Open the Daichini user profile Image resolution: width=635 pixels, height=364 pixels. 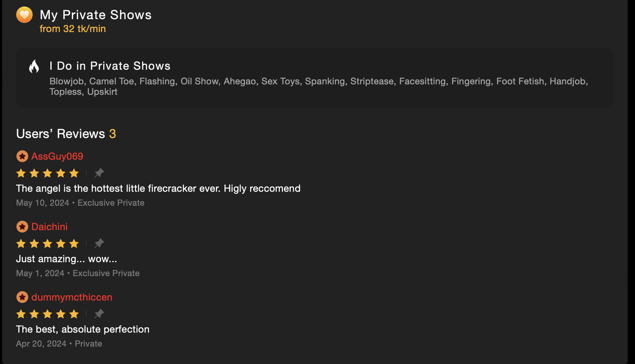pyautogui.click(x=50, y=227)
